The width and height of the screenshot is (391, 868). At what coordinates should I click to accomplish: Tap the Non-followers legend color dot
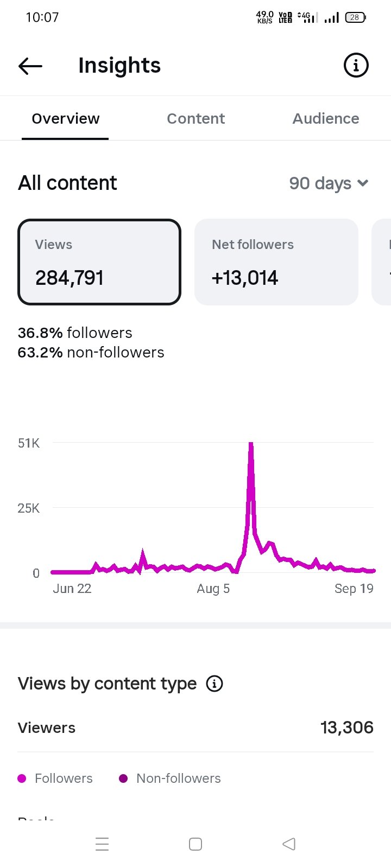(x=123, y=778)
